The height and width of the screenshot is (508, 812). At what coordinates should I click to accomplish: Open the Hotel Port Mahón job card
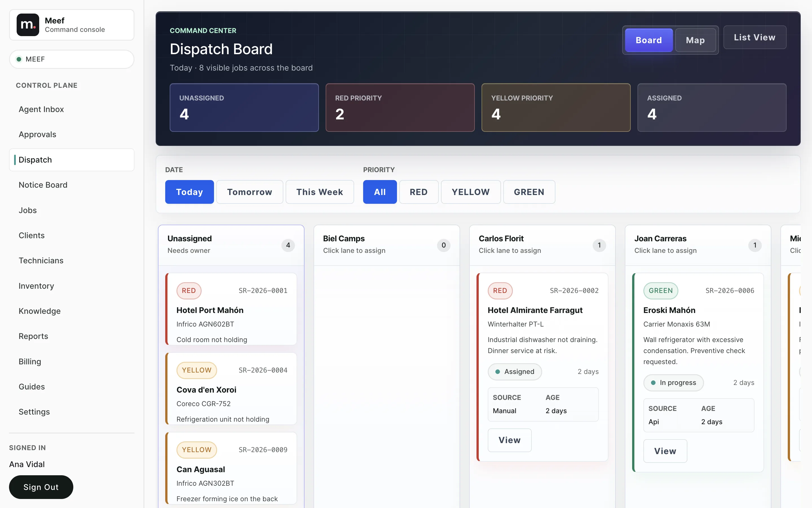(231, 309)
